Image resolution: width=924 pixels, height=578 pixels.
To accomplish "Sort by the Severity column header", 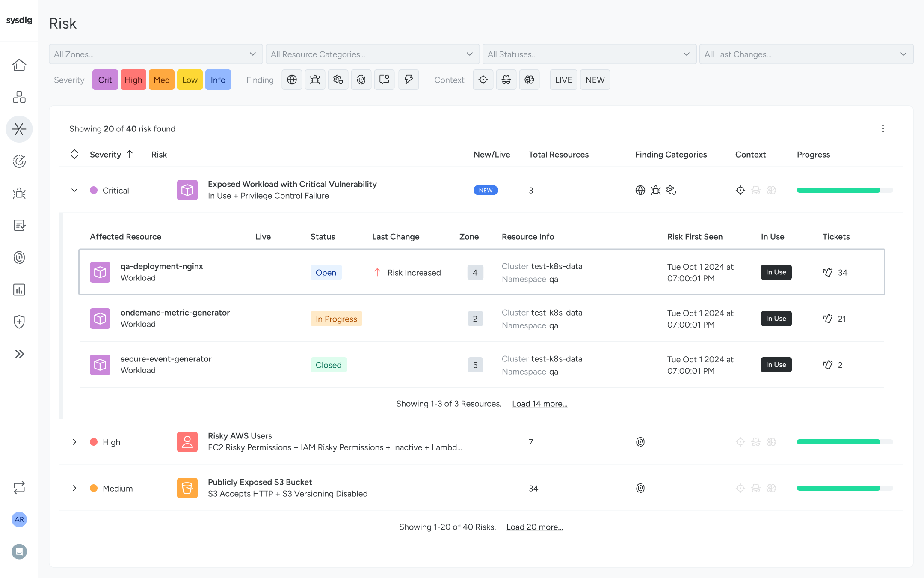I will click(x=105, y=155).
